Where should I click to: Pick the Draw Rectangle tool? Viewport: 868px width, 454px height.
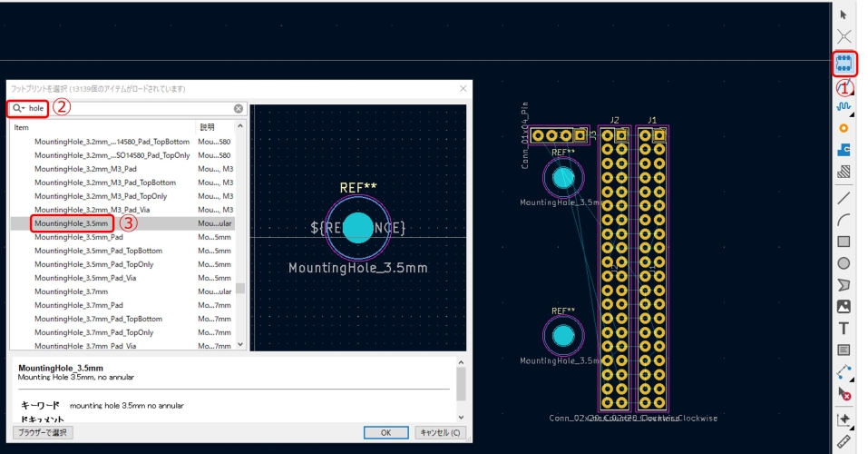click(x=844, y=242)
